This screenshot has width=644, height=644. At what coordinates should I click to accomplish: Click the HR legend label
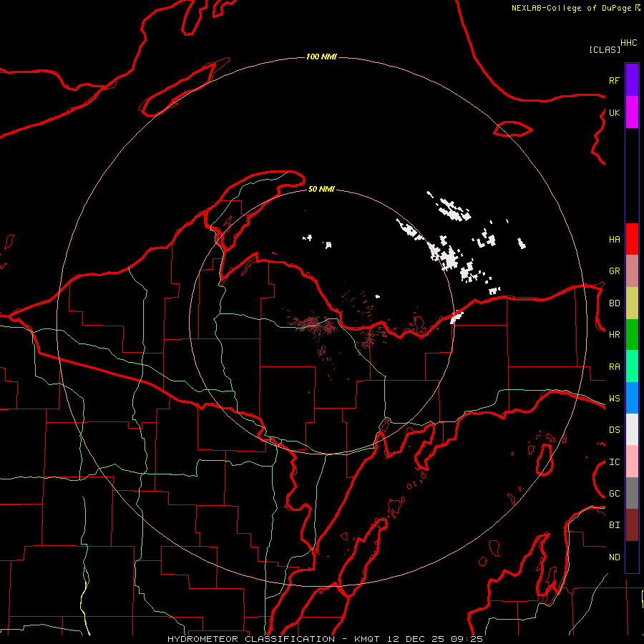[x=614, y=335]
